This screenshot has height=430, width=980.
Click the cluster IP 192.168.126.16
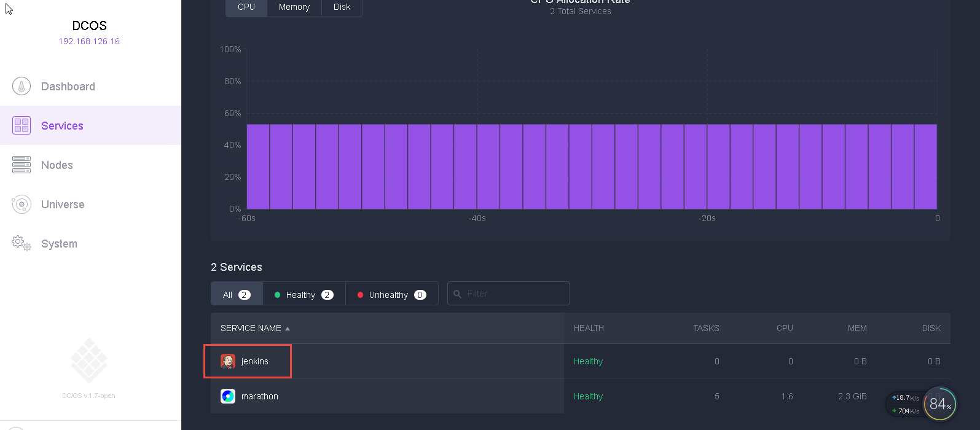point(89,41)
